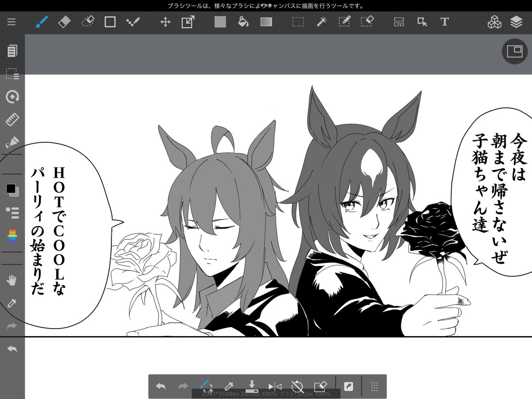Select the rectangular Selection tool
This screenshot has width=532, height=399.
click(298, 22)
